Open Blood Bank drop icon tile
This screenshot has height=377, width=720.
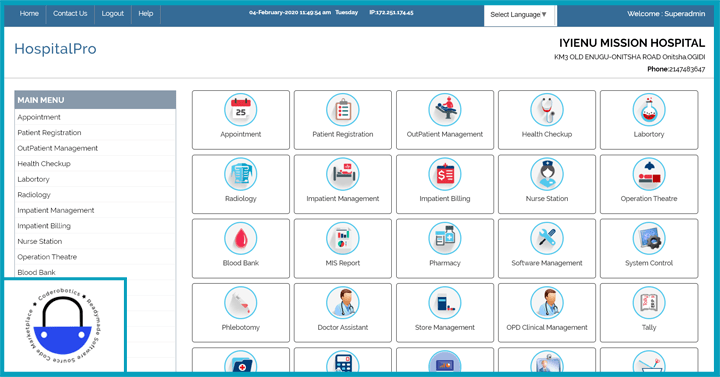[241, 248]
